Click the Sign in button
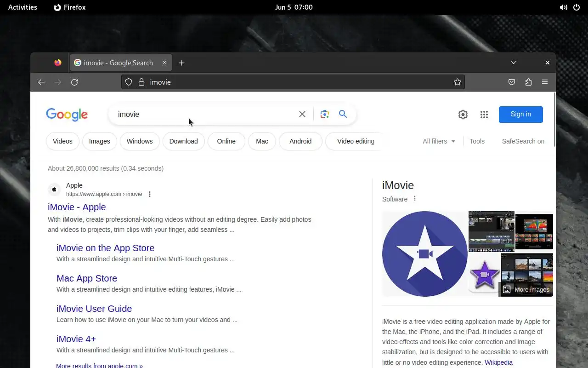The image size is (588, 368). [520, 114]
